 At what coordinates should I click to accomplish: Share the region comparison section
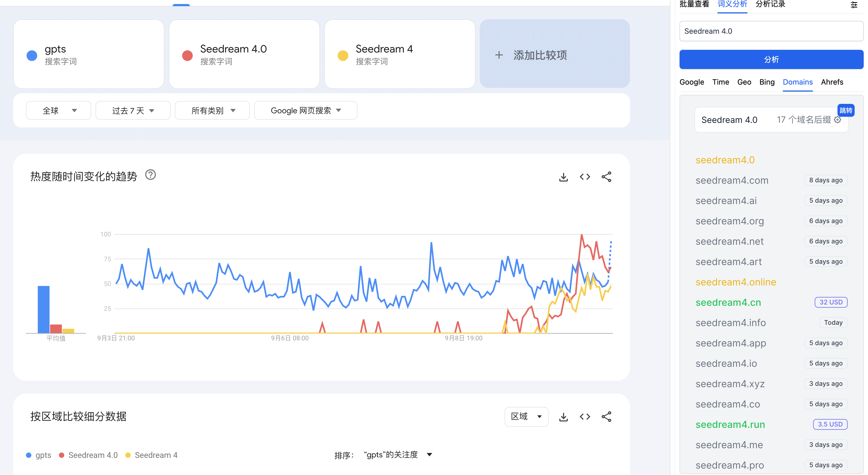[x=606, y=417]
